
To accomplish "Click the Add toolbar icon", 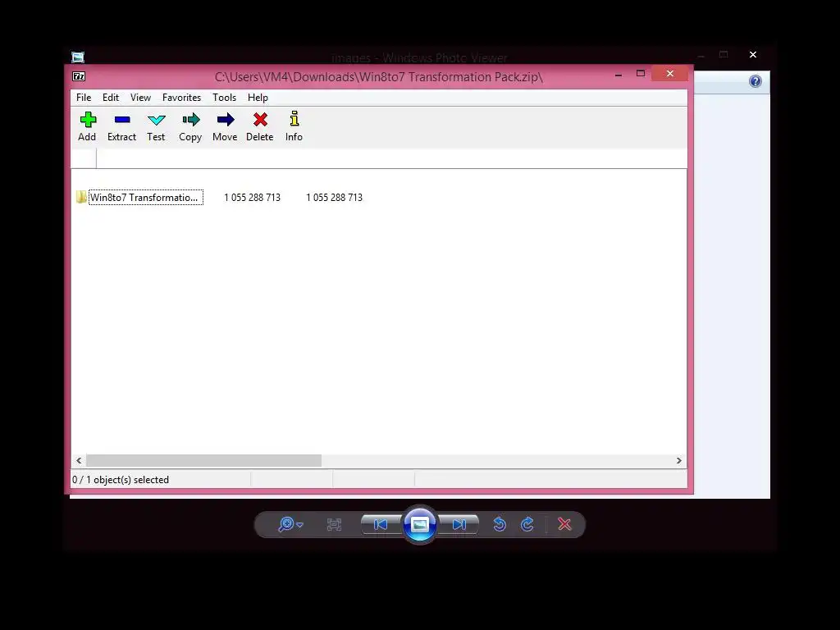I will pos(87,120).
